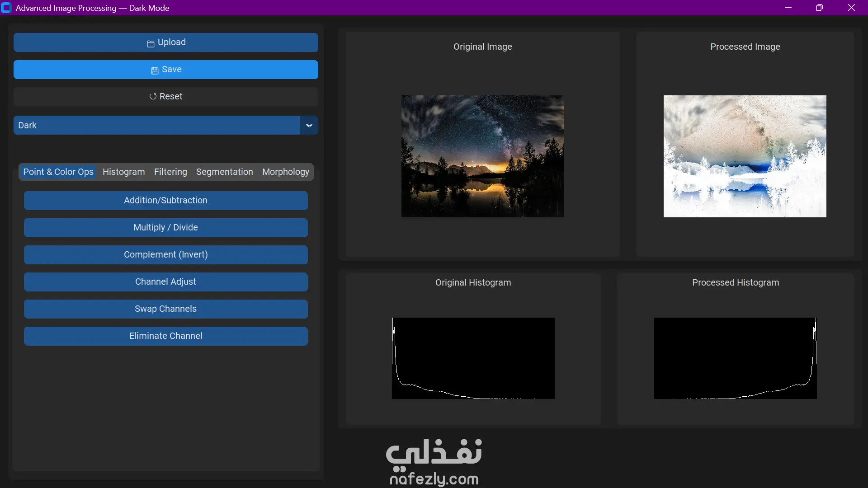
Task: Open the Filtering tab
Action: pos(170,172)
